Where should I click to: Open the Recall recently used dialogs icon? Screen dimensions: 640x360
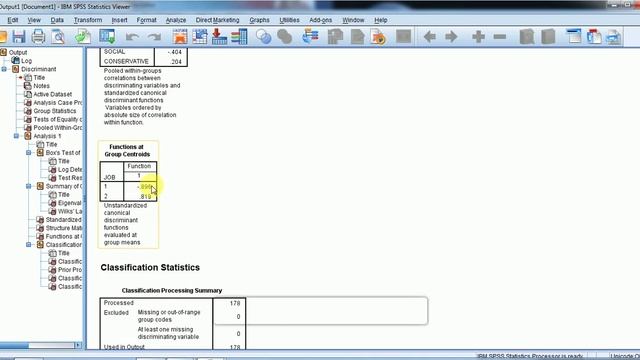coord(107,37)
